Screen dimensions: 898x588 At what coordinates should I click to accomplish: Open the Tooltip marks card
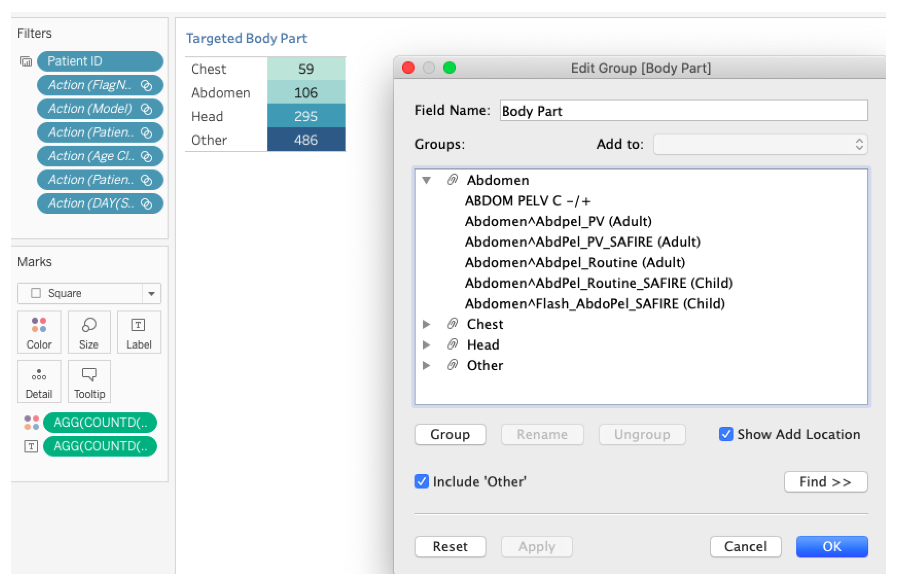tap(89, 382)
